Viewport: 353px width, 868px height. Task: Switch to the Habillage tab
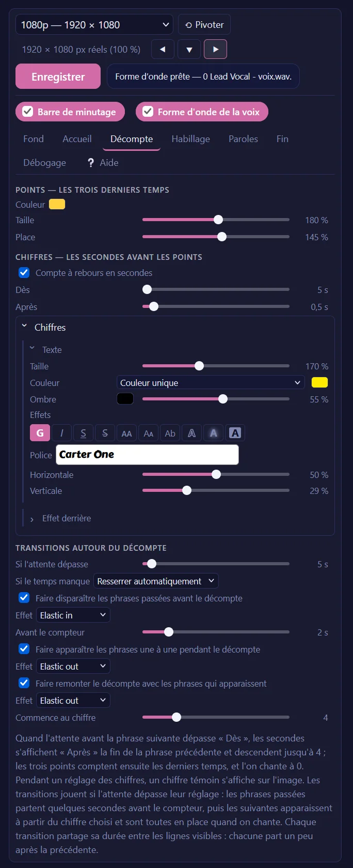coord(190,138)
